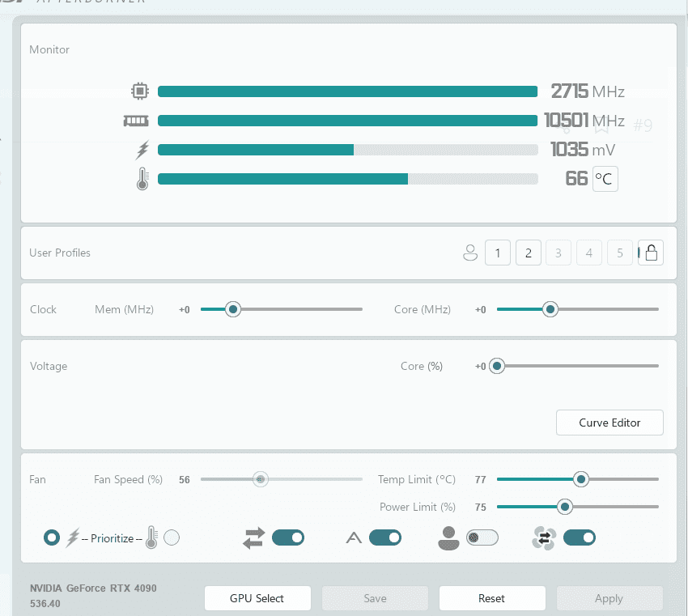Click the link arrows icon

pos(253,538)
